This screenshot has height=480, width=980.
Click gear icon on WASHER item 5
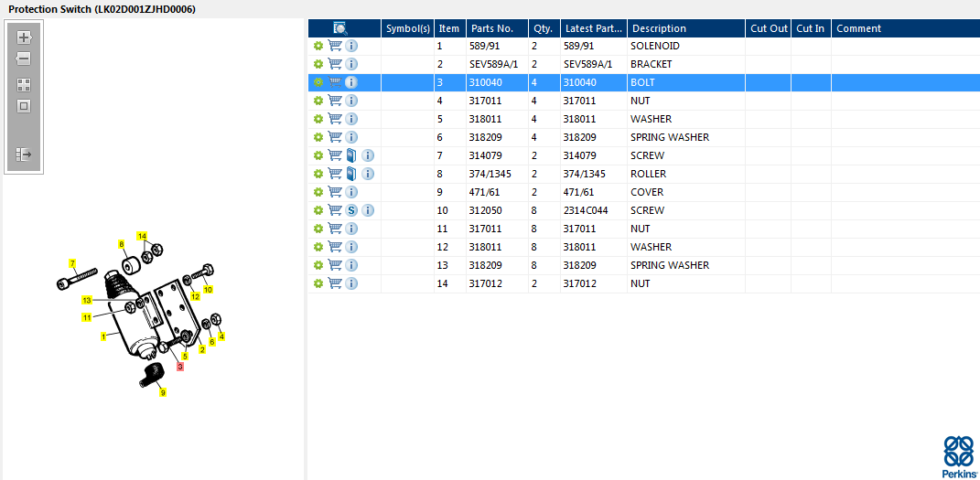318,119
